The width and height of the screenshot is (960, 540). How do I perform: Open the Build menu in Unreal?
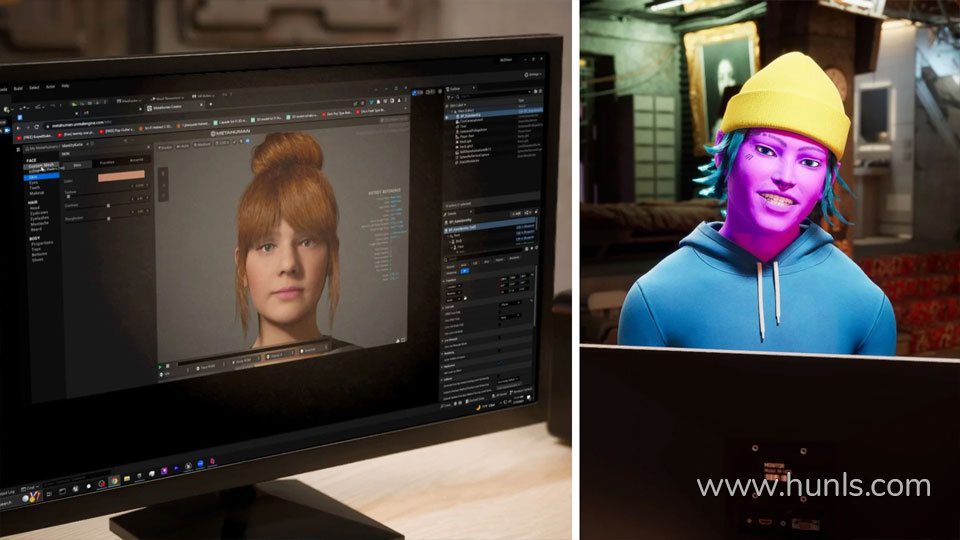(18, 89)
